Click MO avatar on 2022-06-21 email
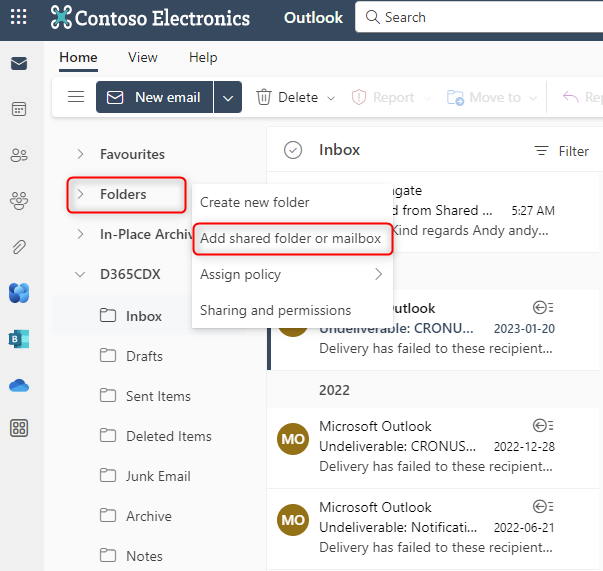This screenshot has width=603, height=571. coord(293,520)
